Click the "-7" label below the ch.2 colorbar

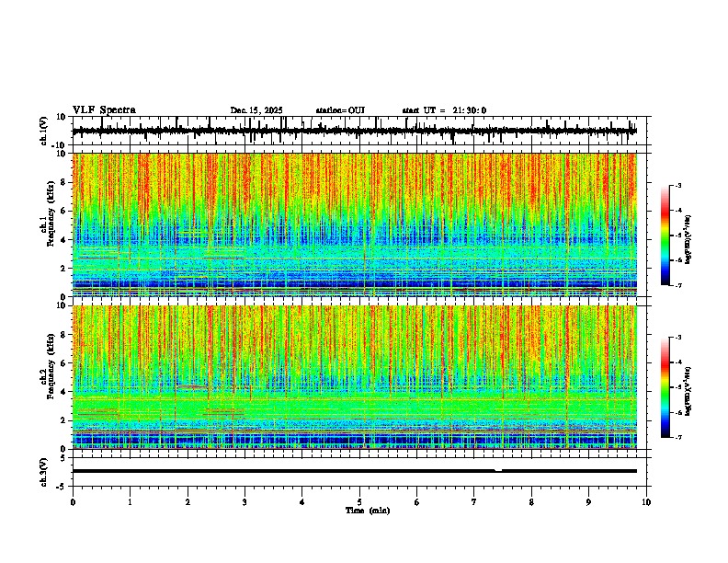click(x=678, y=437)
